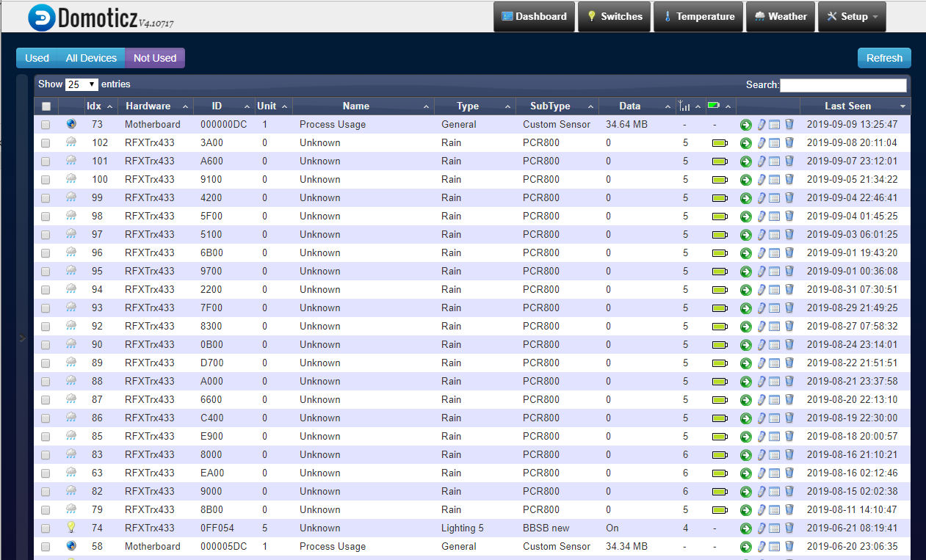Image resolution: width=926 pixels, height=560 pixels.
Task: Click green add arrow for Idx 90
Action: click(x=746, y=345)
